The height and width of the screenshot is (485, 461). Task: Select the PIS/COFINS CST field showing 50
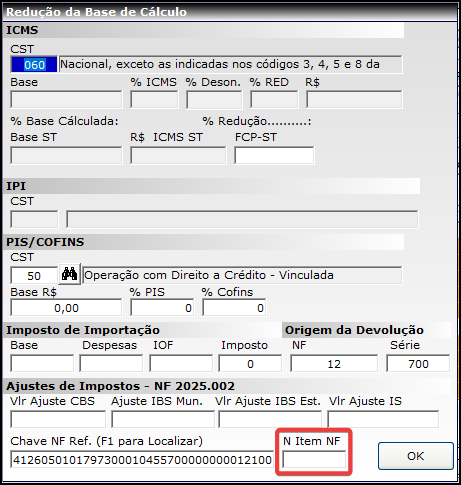pos(34,275)
